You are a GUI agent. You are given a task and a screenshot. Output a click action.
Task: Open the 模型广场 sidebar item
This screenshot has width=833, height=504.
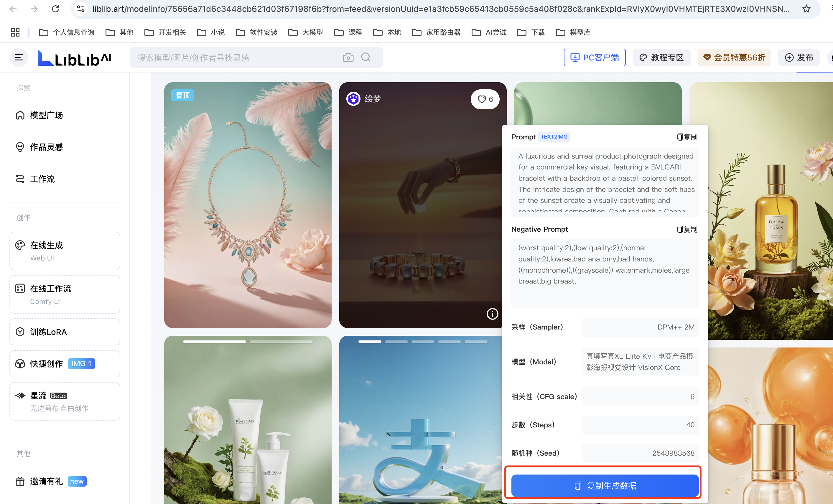click(x=46, y=115)
